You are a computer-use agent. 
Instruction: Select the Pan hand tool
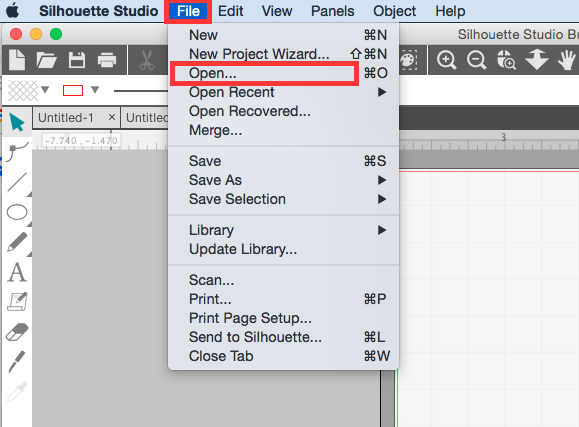[x=566, y=60]
